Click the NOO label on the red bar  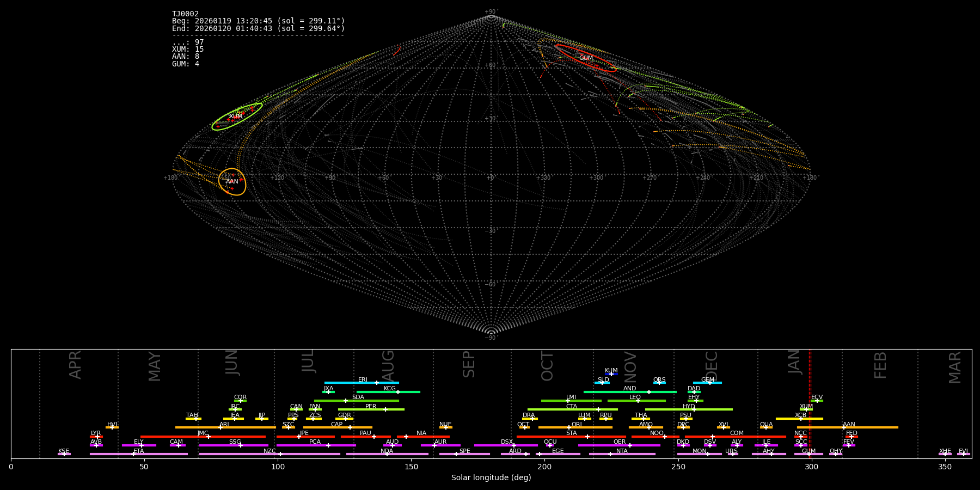pyautogui.click(x=657, y=433)
